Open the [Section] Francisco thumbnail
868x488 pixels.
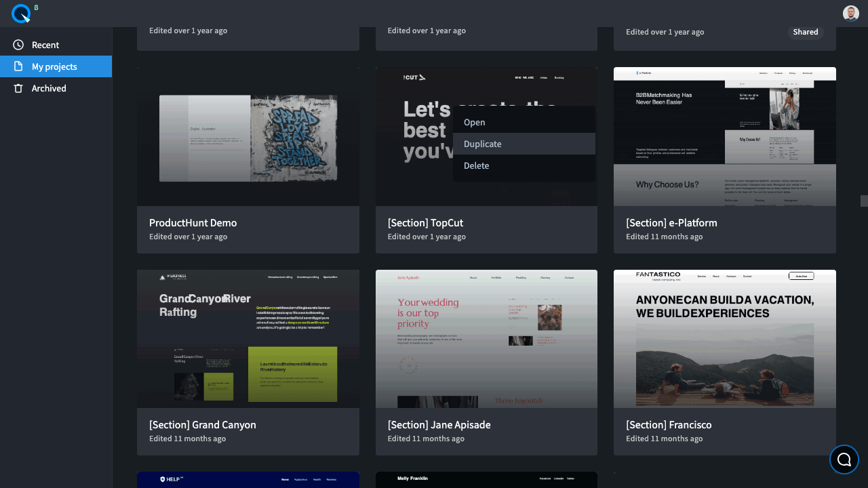point(725,339)
